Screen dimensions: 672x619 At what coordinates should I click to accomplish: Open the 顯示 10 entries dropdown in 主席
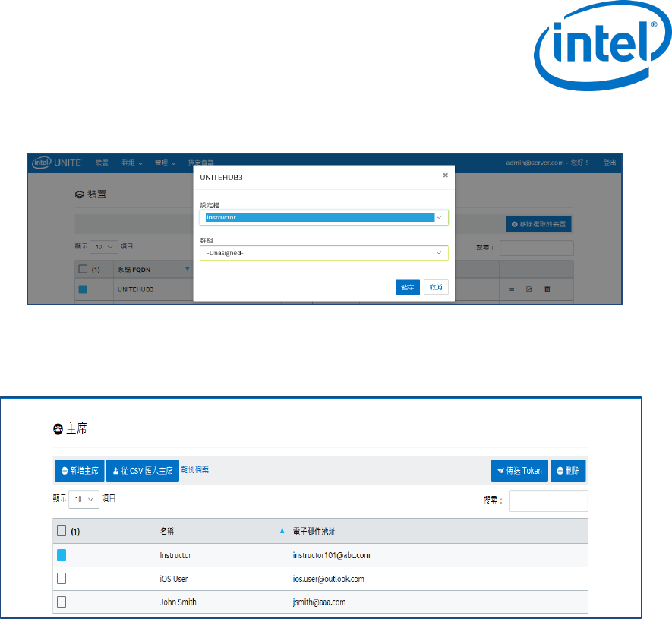pyautogui.click(x=84, y=499)
